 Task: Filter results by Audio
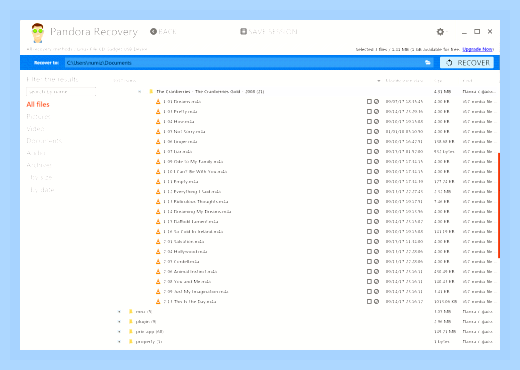36,153
